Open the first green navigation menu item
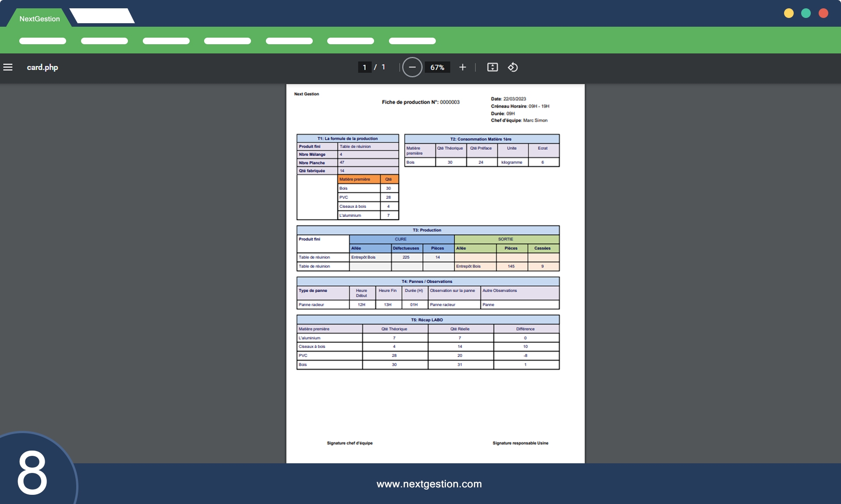 point(42,41)
